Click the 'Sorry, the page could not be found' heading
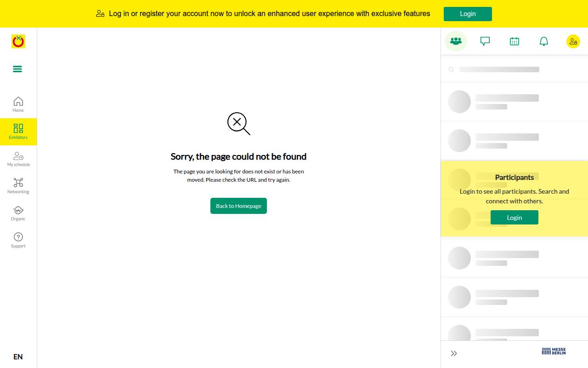Image resolution: width=588 pixels, height=368 pixels. pyautogui.click(x=238, y=156)
